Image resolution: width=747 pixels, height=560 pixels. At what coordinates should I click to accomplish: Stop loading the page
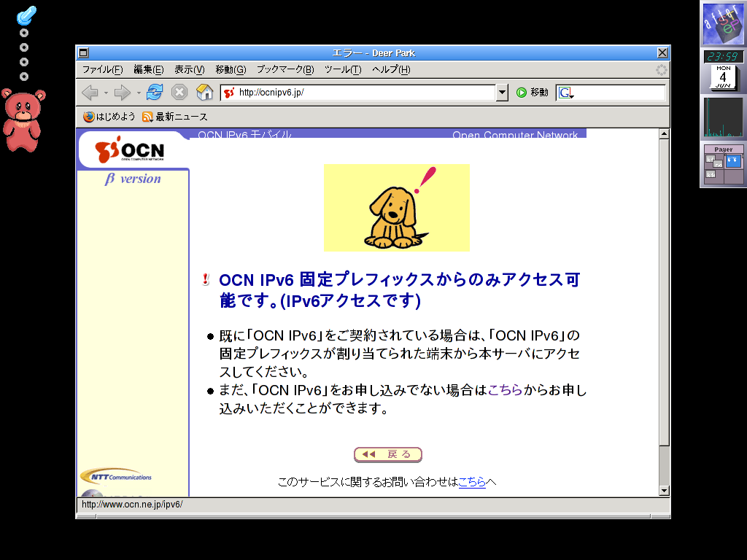[179, 92]
